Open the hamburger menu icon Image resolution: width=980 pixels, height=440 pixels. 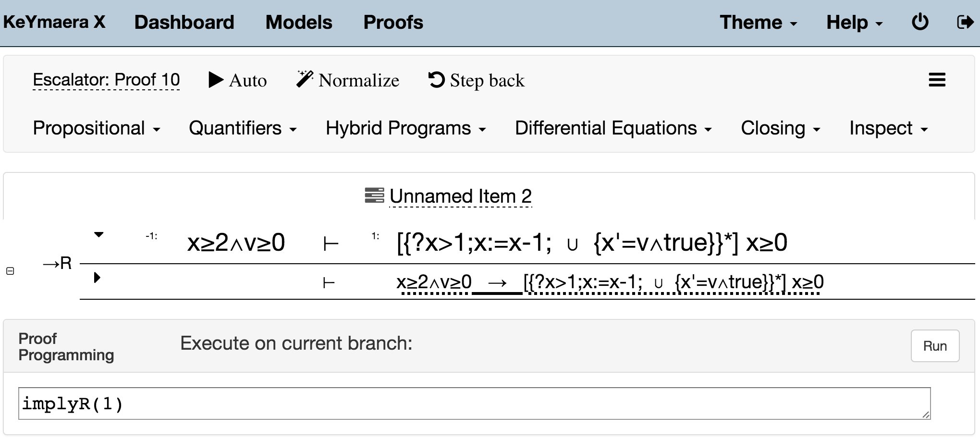[x=937, y=80]
